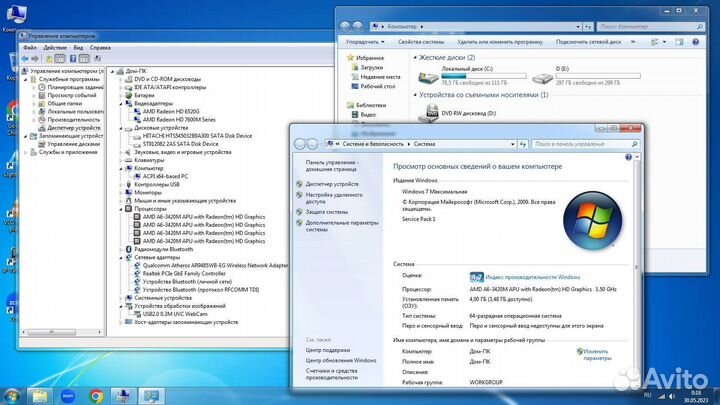This screenshot has width=720, height=405.
Task: Open Google Chrome from the taskbar
Action: point(96,396)
